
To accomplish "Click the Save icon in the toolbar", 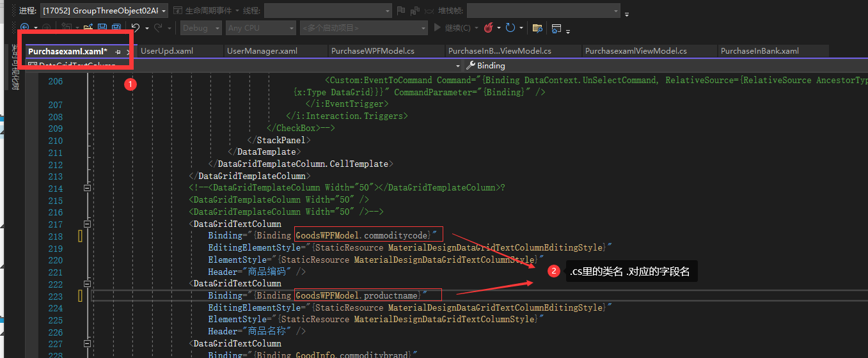I will pyautogui.click(x=102, y=28).
